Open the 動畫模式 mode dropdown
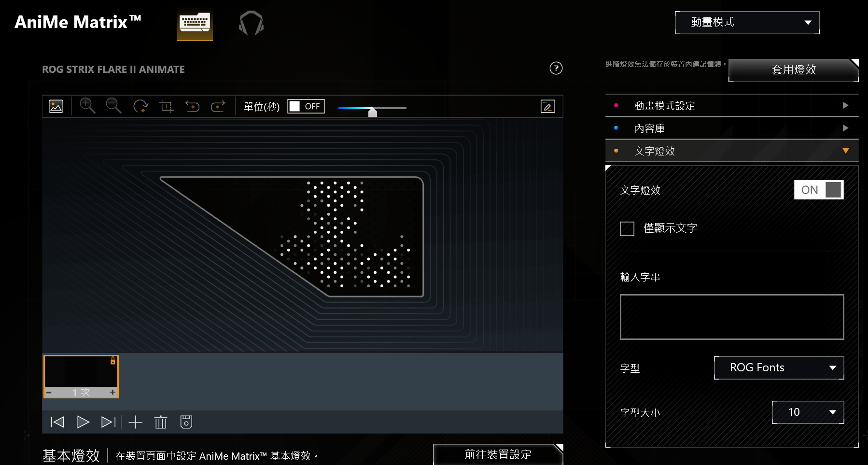Image resolution: width=868 pixels, height=465 pixels. (747, 23)
